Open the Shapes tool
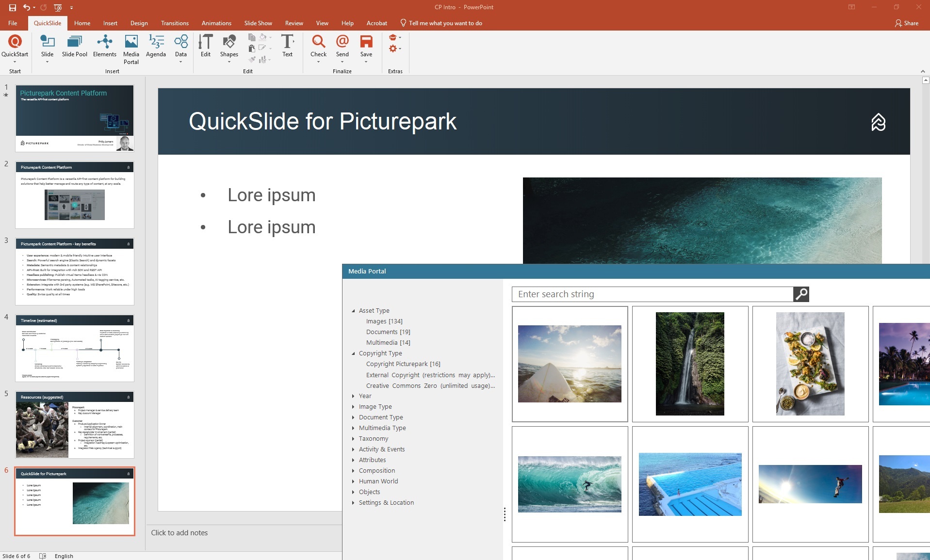The width and height of the screenshot is (930, 560). (229, 48)
